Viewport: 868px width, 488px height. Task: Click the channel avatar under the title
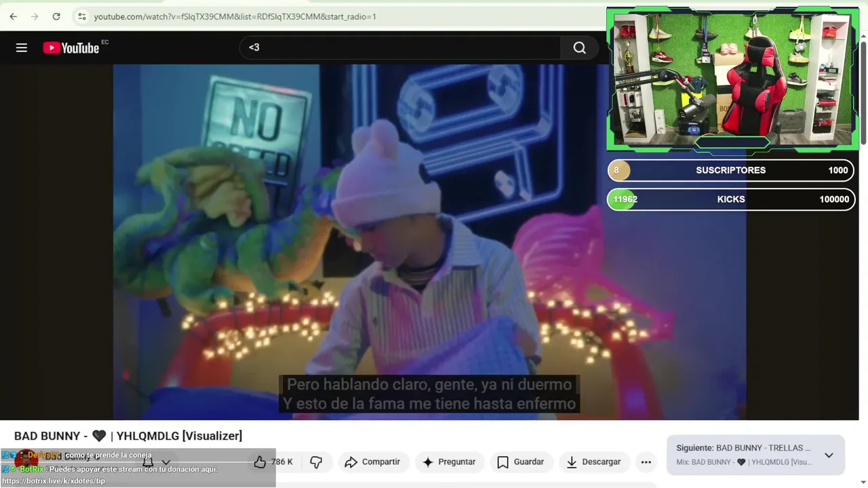pos(26,462)
